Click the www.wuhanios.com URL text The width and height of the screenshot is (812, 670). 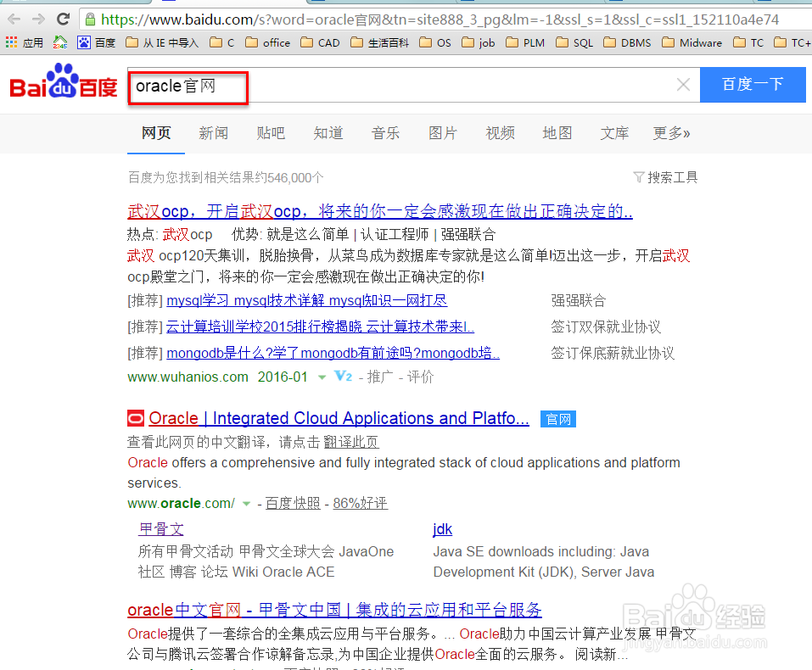click(188, 377)
